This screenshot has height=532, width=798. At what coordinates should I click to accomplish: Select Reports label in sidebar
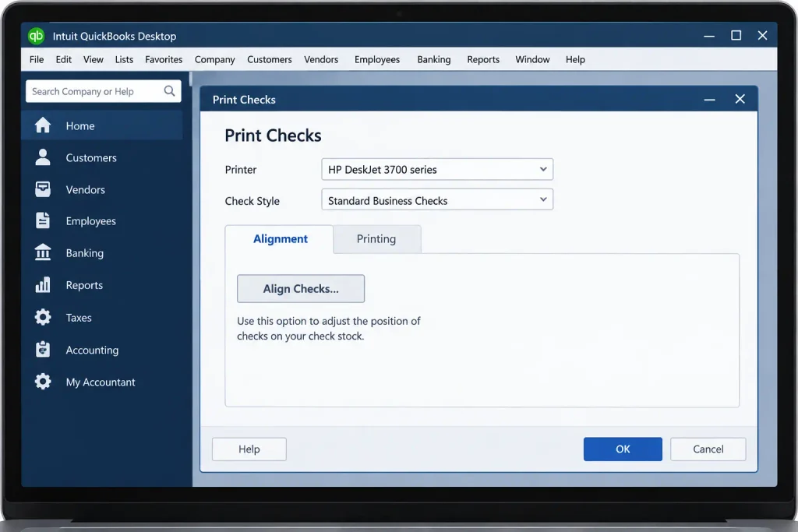[x=84, y=285]
